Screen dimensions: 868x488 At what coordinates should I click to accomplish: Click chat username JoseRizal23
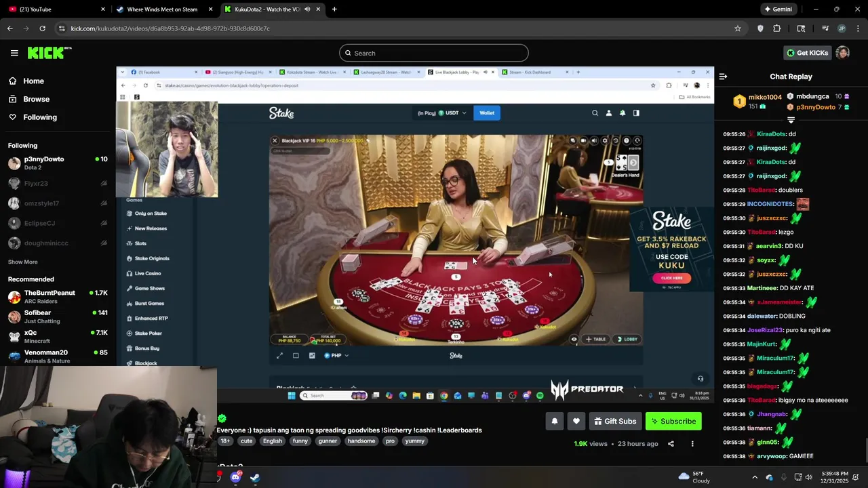tap(765, 330)
